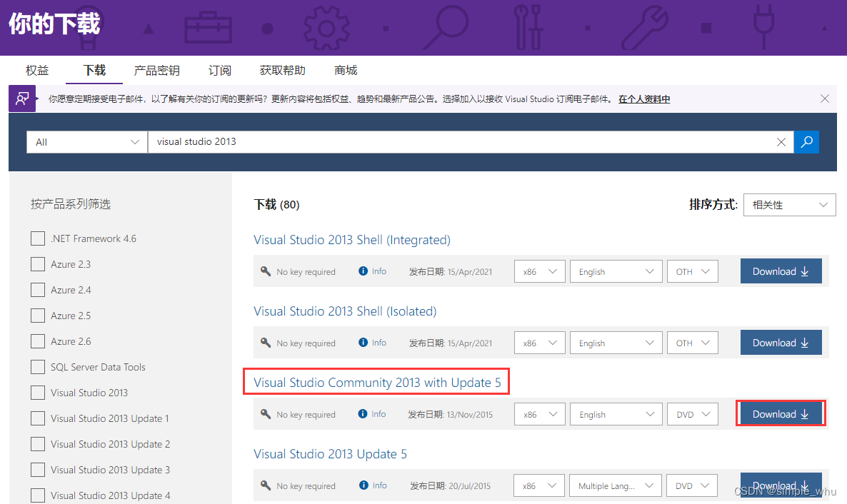This screenshot has height=504, width=847.
Task: Click the wrench icon in the header banner
Action: 643,27
